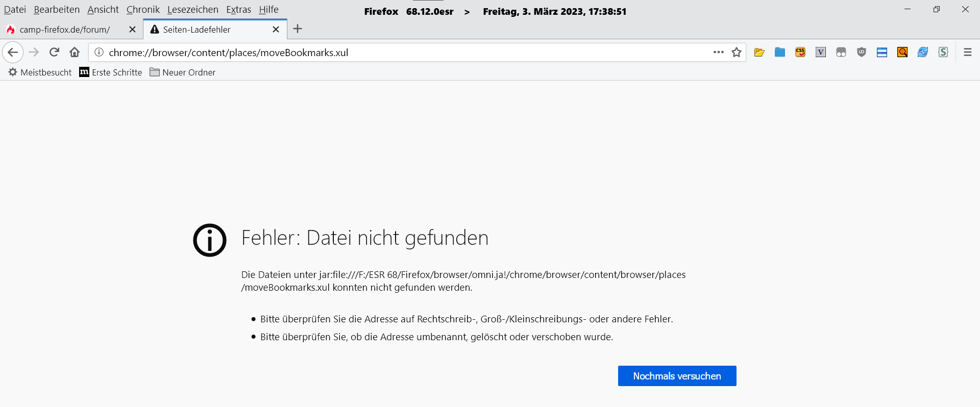Click the blue sync arrows toolbar icon

click(923, 52)
